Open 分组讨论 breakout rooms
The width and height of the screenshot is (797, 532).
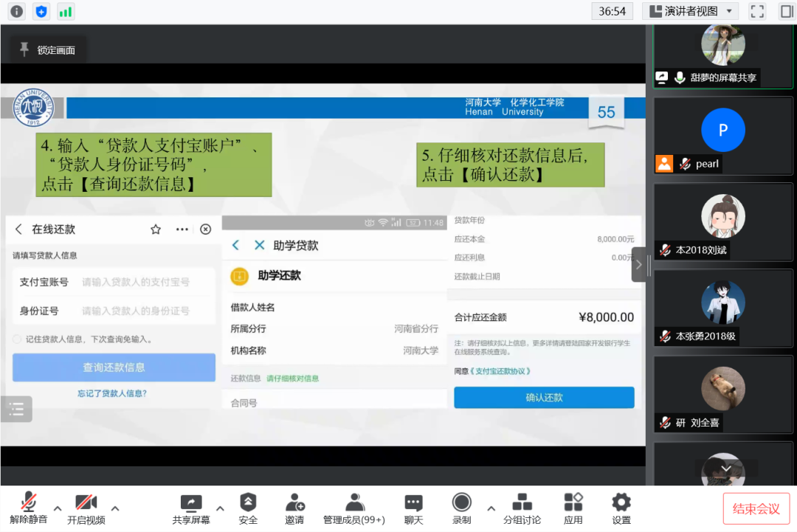tap(522, 508)
